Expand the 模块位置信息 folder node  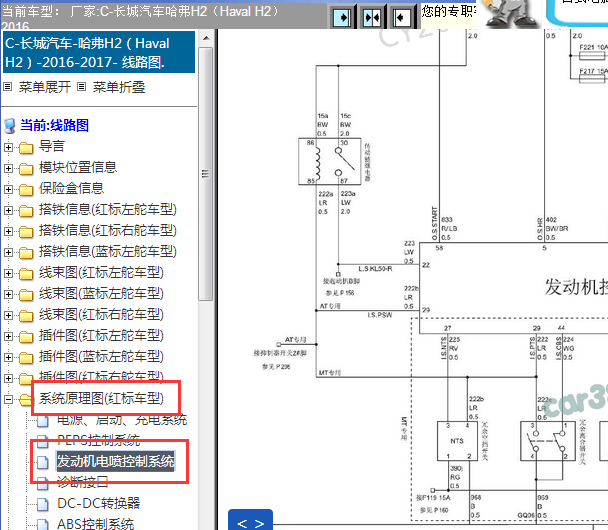(x=8, y=168)
